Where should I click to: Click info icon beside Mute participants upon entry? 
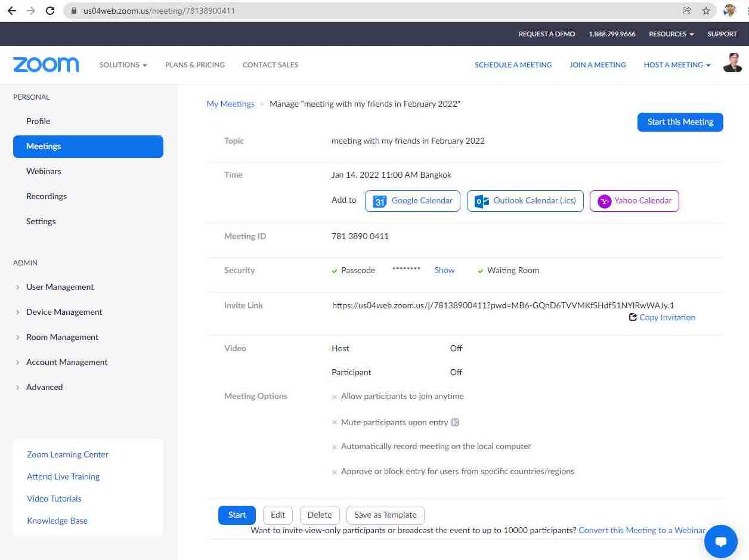455,422
